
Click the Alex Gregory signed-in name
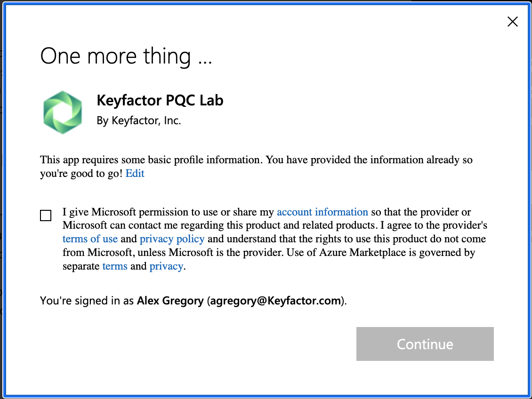169,301
